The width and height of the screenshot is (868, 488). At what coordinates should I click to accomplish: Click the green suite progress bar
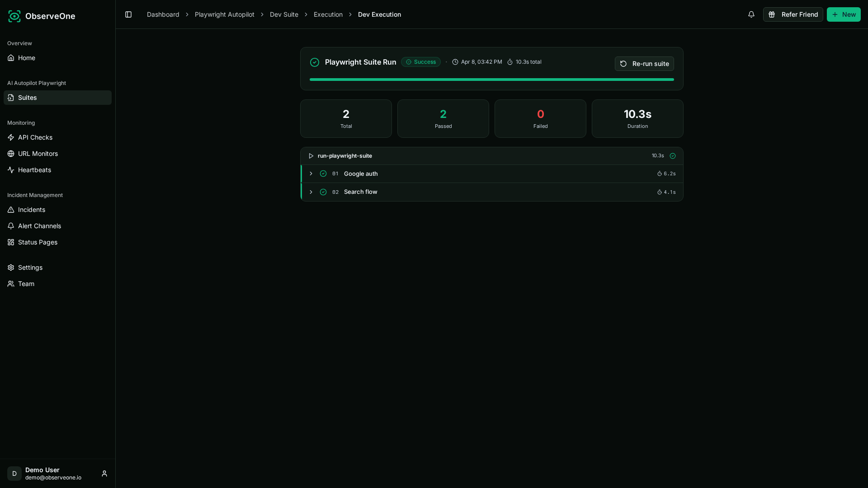492,80
